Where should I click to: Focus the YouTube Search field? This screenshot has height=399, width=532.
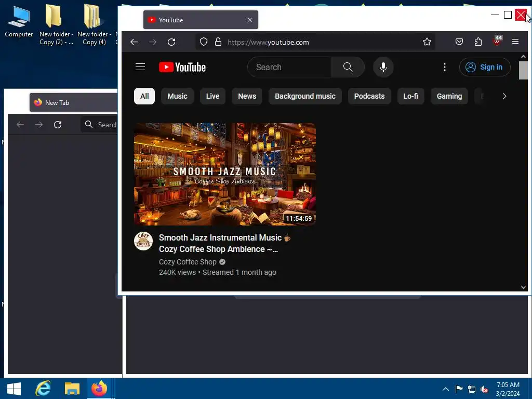pos(289,67)
